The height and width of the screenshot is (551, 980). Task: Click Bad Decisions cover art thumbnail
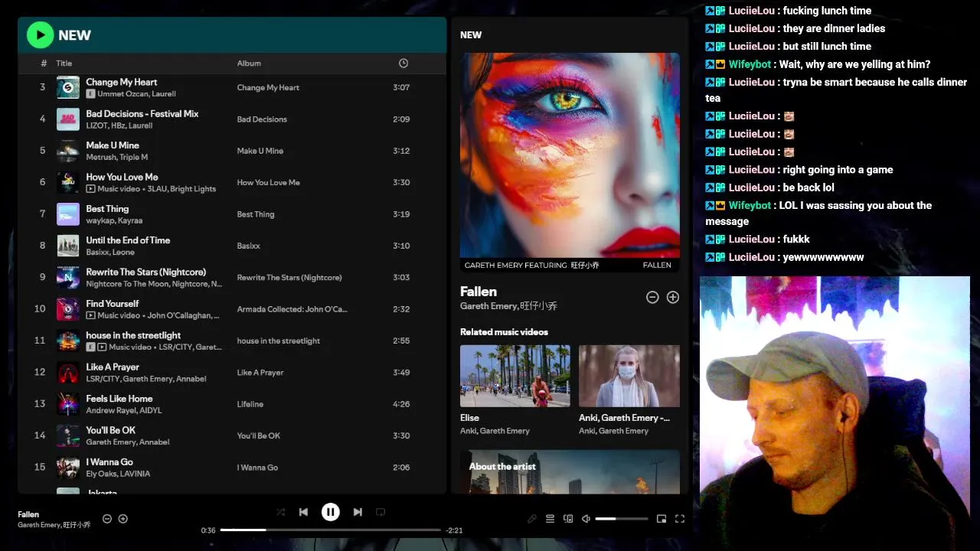(x=68, y=119)
